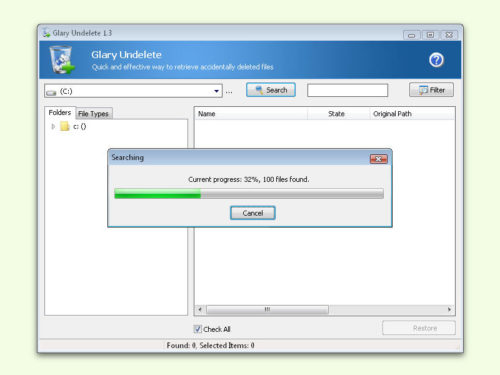Viewport: 500px width, 375px height.
Task: Browse with the ellipsis beside drive selector
Action: [229, 92]
